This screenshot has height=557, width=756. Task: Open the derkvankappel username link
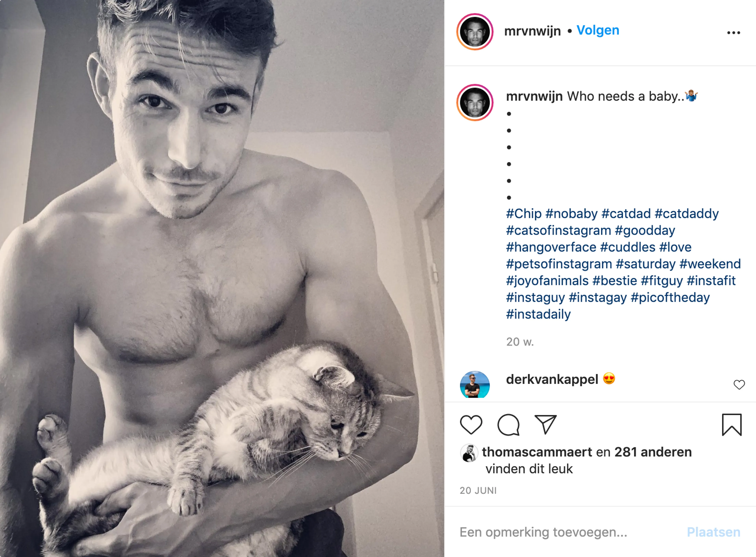tap(552, 380)
